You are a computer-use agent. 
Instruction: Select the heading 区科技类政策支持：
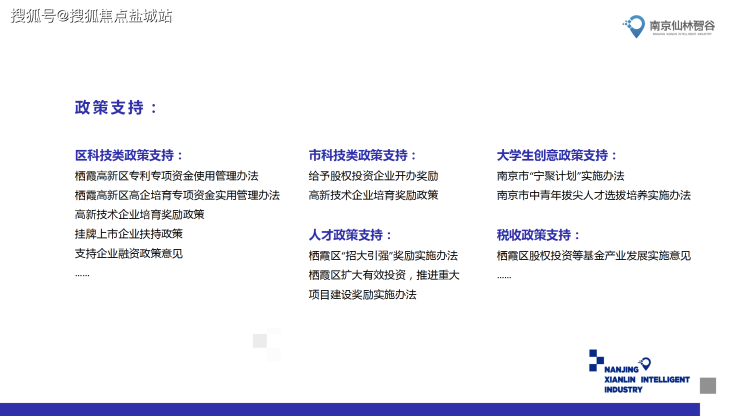tap(129, 155)
